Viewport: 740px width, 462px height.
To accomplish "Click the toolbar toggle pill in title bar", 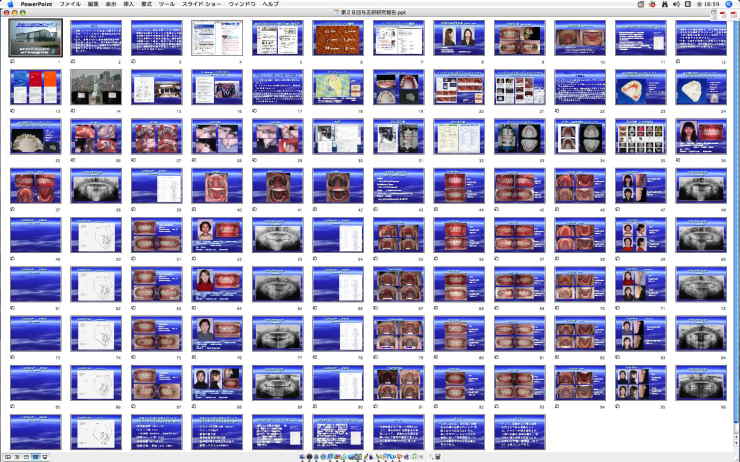I will click(730, 12).
